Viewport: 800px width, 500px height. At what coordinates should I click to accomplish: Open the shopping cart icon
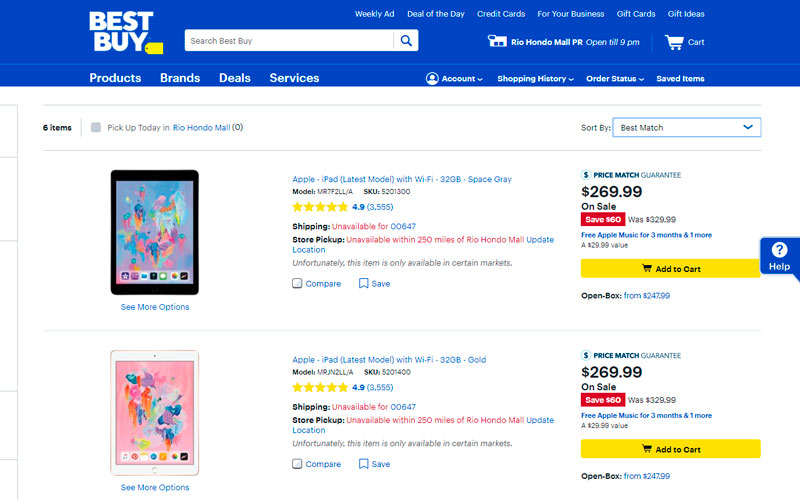click(674, 42)
